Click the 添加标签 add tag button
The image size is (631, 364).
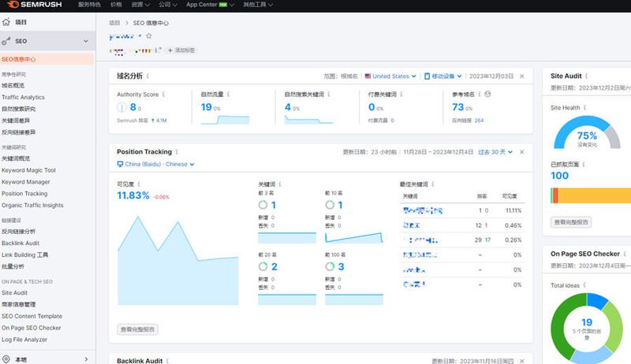[181, 50]
